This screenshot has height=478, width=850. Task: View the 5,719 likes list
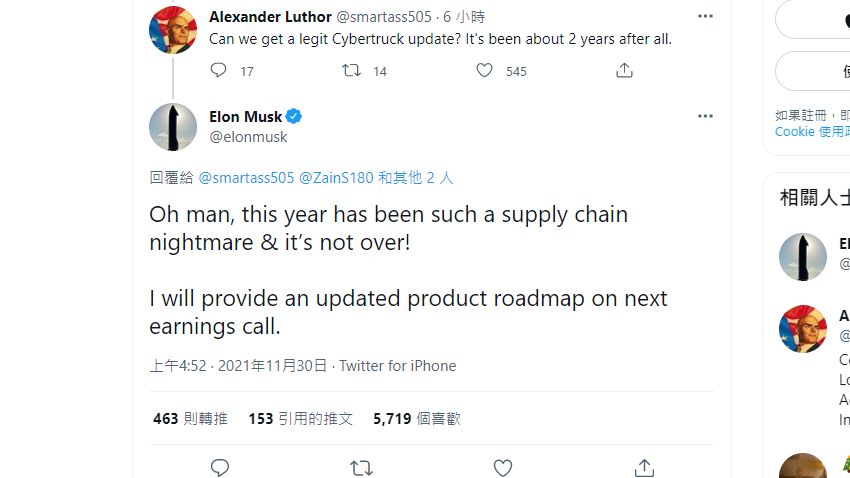416,419
